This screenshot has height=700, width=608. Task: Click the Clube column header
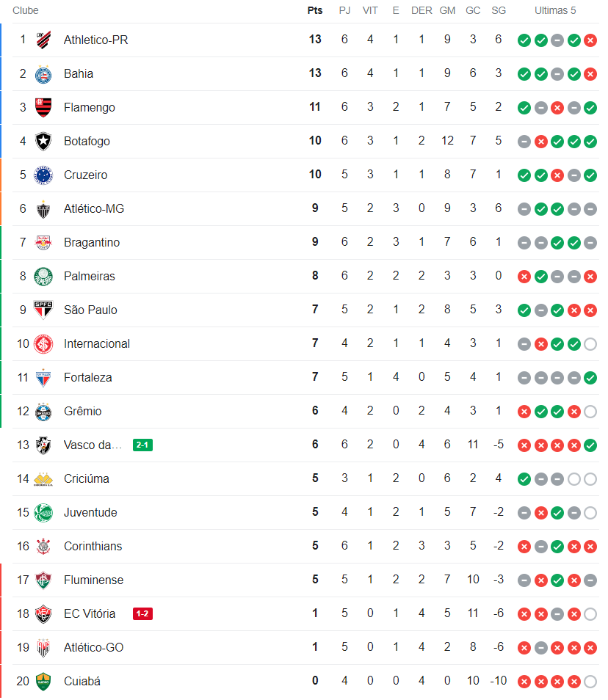click(x=26, y=10)
